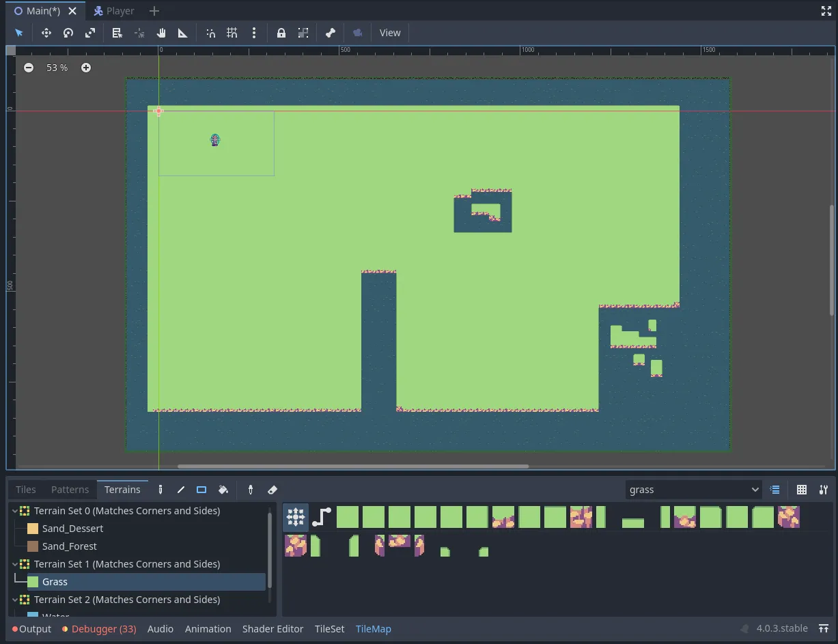Viewport: 838px width, 644px height.
Task: Toggle grid snapping
Action: click(232, 33)
